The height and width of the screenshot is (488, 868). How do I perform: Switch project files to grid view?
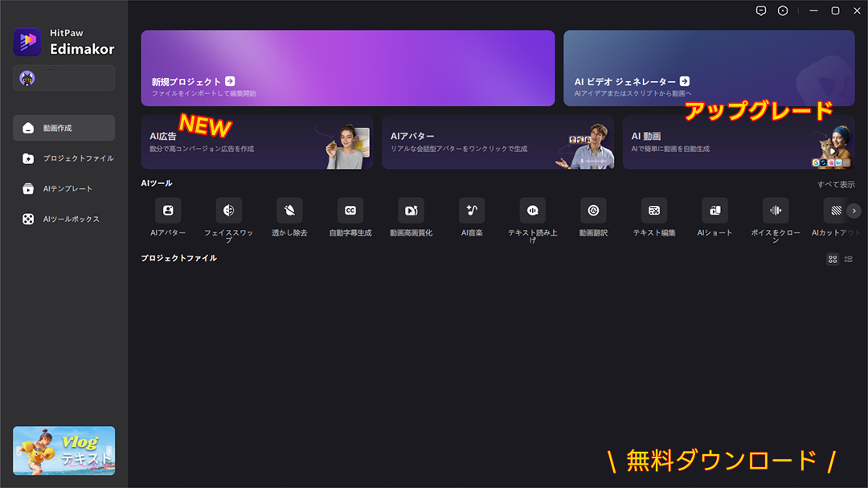pos(833,259)
